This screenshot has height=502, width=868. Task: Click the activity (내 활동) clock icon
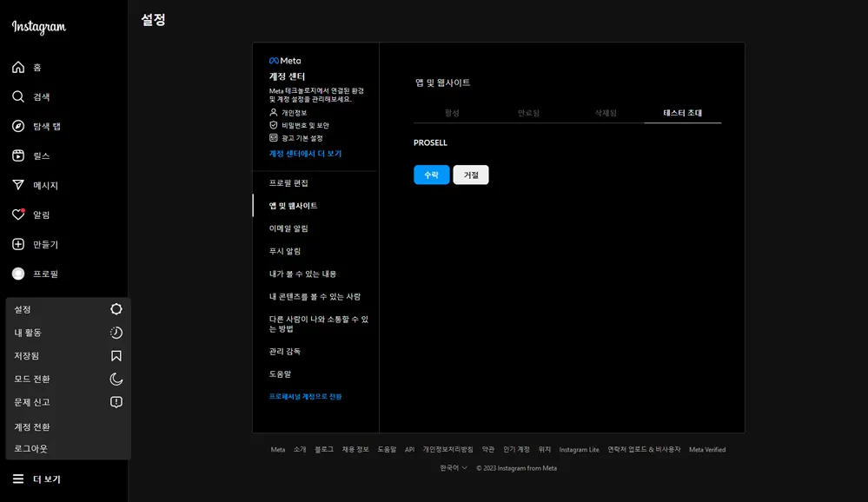pyautogui.click(x=116, y=333)
